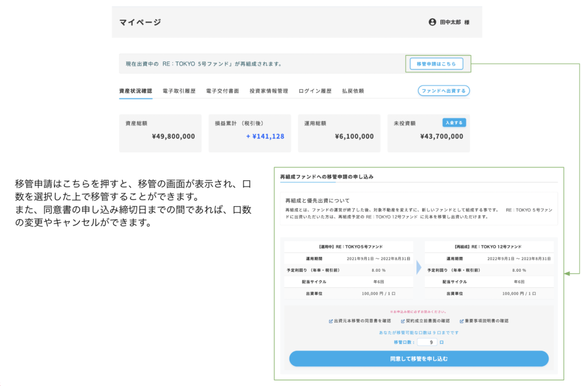The width and height of the screenshot is (588, 386).
Task: Click the 入金する button
Action: point(454,122)
